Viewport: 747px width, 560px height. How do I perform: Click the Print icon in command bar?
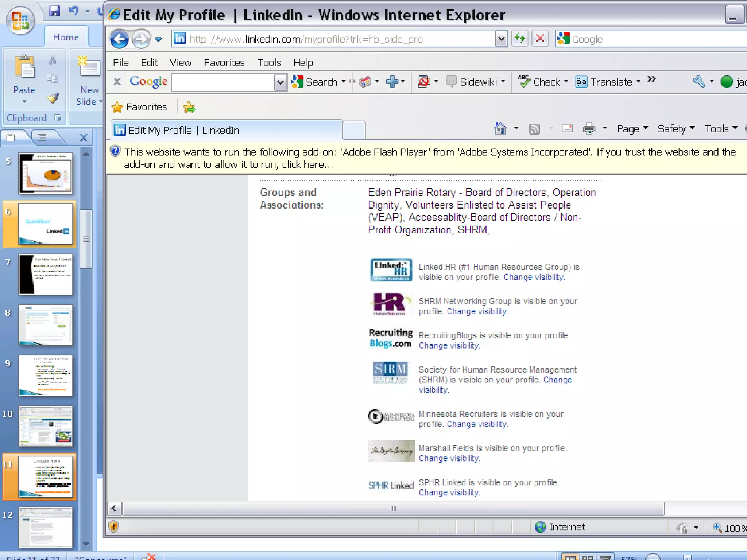coord(589,129)
